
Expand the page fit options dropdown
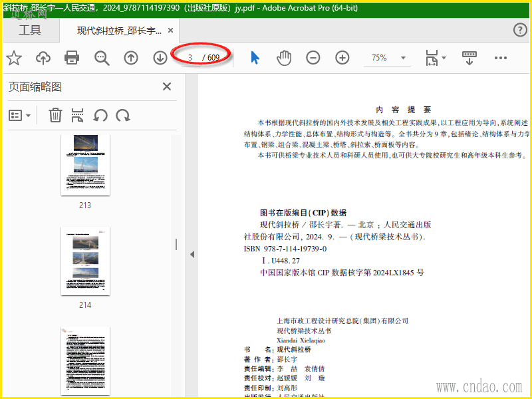click(436, 58)
